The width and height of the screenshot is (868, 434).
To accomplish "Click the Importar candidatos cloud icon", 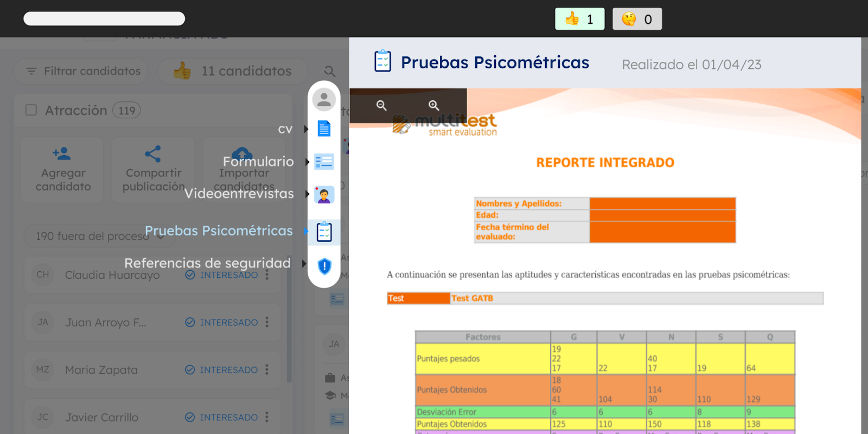I will point(242,154).
